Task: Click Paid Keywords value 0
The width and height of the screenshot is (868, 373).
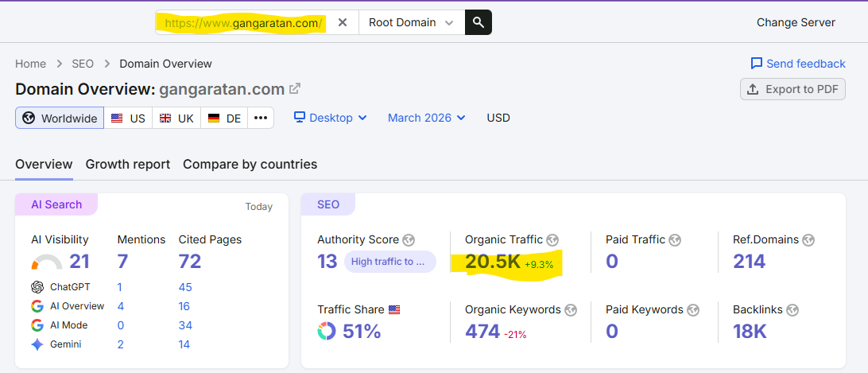Action: click(x=612, y=332)
